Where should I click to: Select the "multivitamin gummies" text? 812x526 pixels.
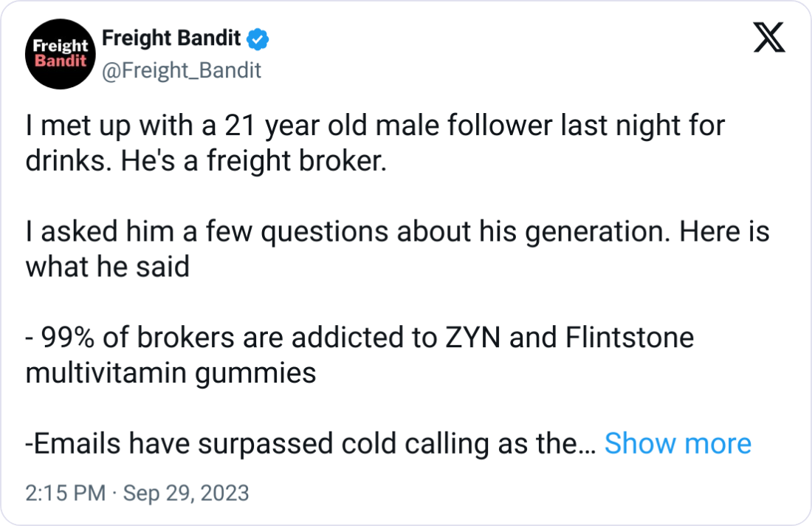click(171, 374)
